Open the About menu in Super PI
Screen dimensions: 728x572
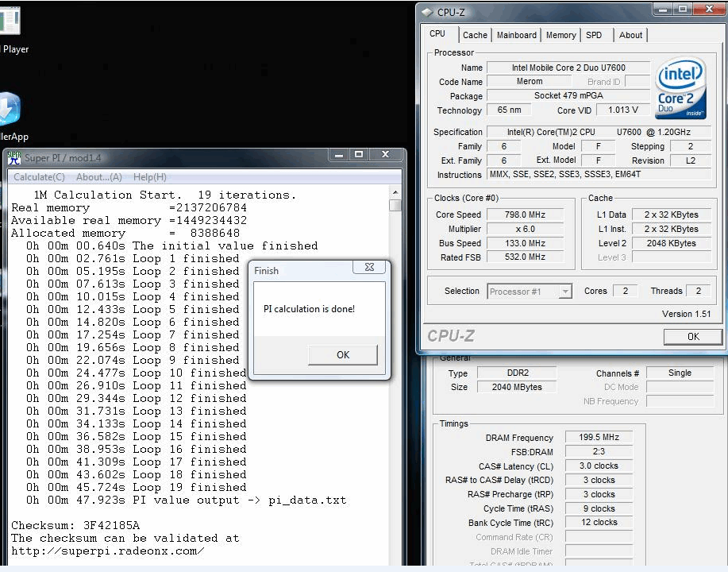(x=99, y=177)
